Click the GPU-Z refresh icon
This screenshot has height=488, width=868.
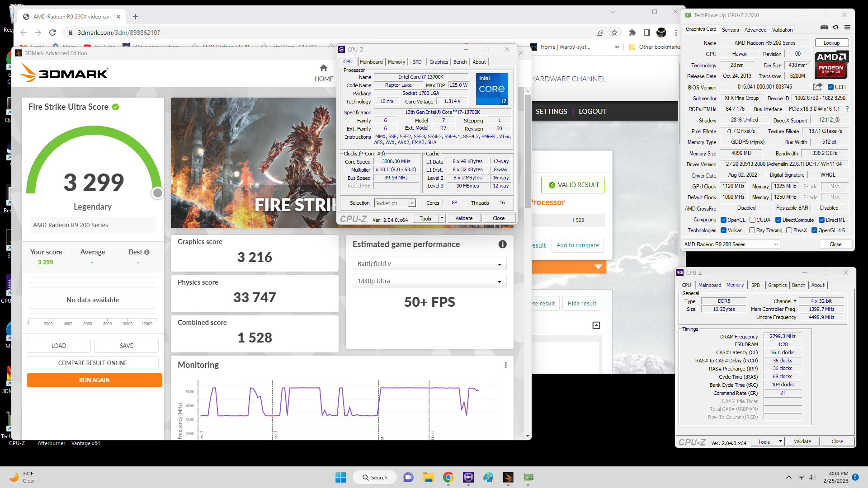click(x=835, y=28)
